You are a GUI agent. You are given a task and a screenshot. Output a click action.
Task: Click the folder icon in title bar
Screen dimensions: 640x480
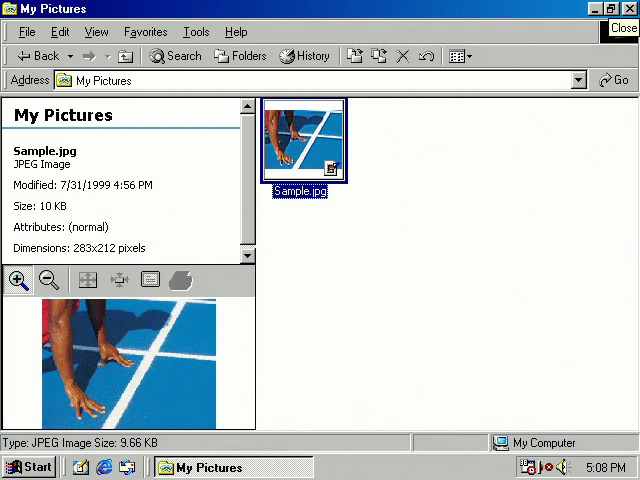point(9,9)
